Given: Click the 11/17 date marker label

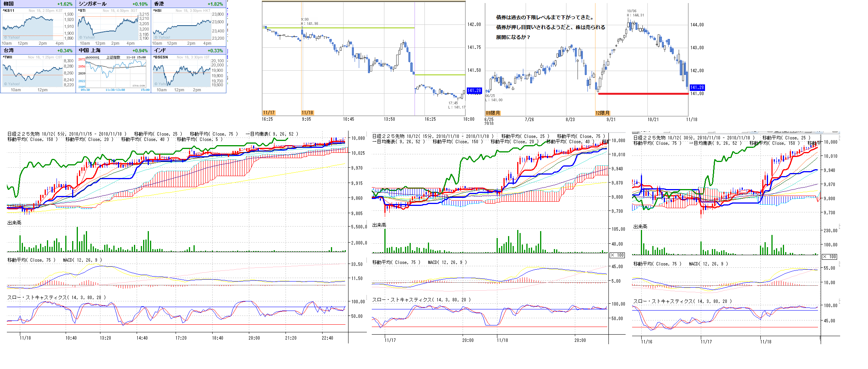Looking at the screenshot, I should [x=268, y=113].
